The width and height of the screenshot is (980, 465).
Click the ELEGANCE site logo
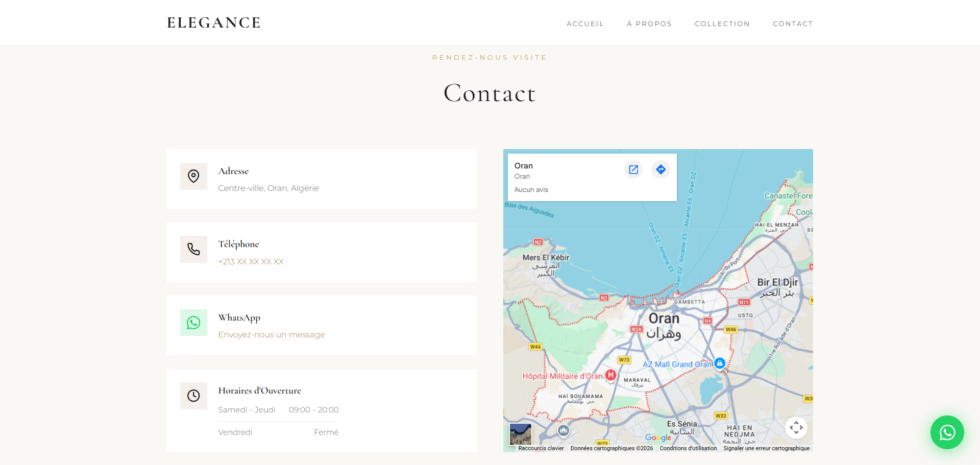click(x=214, y=23)
